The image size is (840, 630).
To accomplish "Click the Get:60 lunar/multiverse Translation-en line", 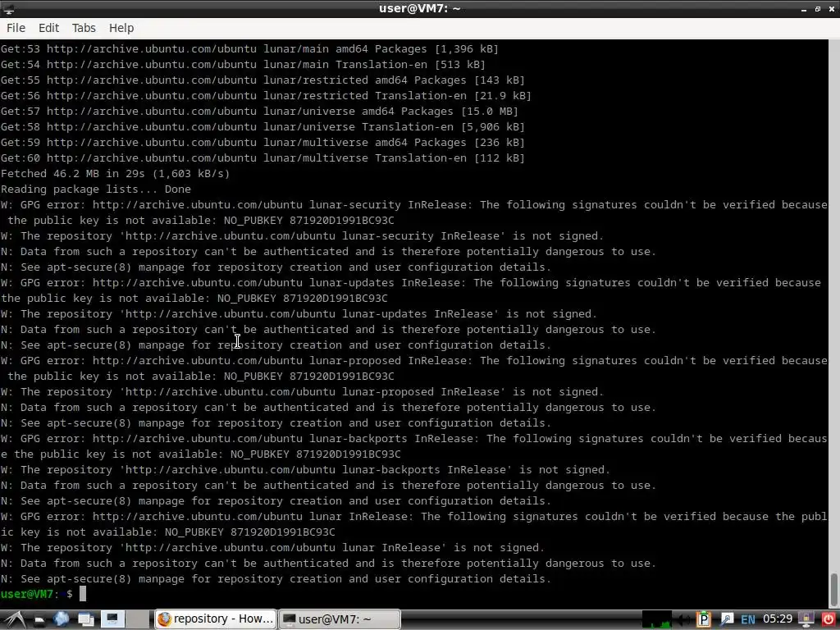I will (262, 158).
